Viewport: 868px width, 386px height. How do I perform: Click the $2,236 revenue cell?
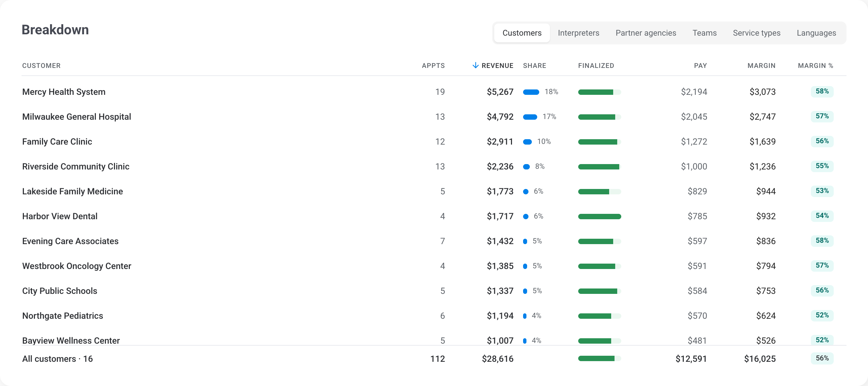500,166
